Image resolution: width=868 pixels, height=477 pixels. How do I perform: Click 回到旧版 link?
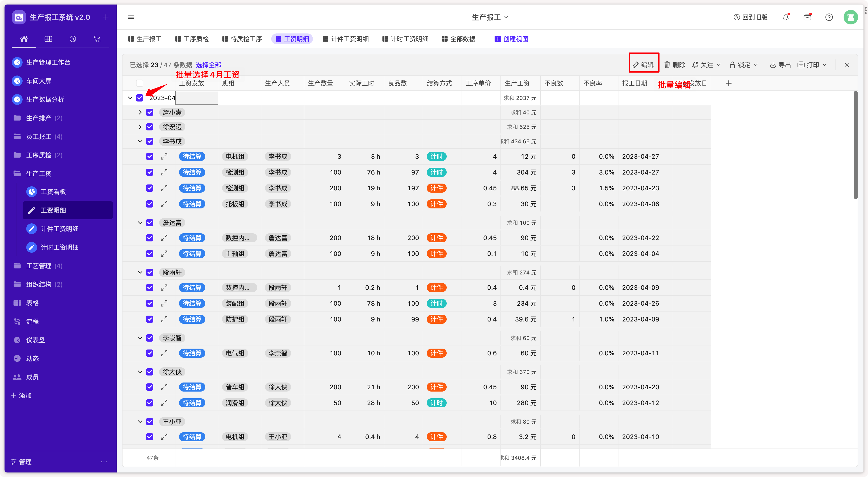750,17
